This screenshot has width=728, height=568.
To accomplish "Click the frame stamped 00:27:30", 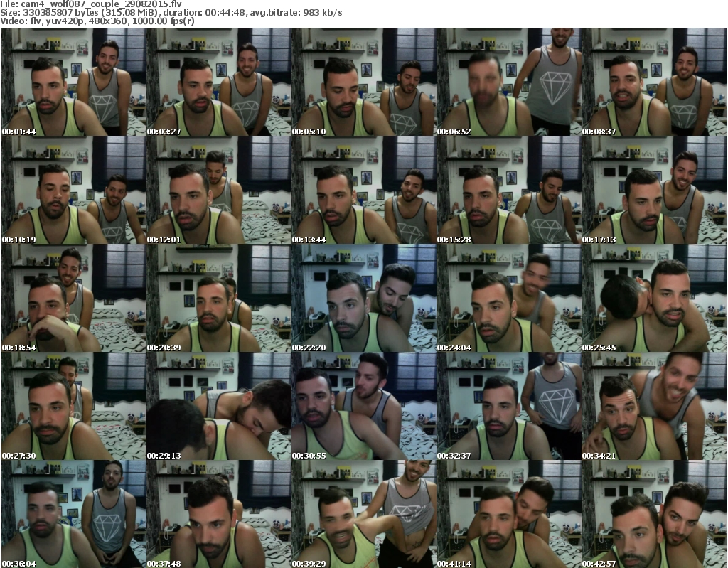I will [x=74, y=406].
